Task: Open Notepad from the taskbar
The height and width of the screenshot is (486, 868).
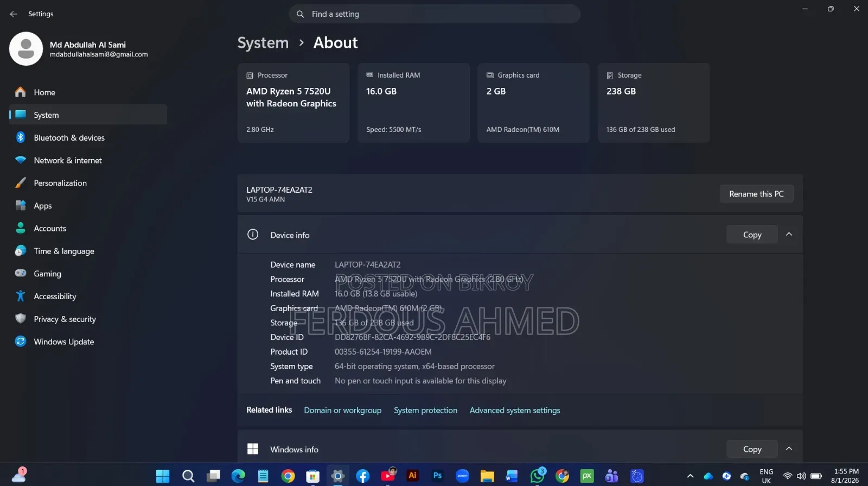Action: point(263,476)
